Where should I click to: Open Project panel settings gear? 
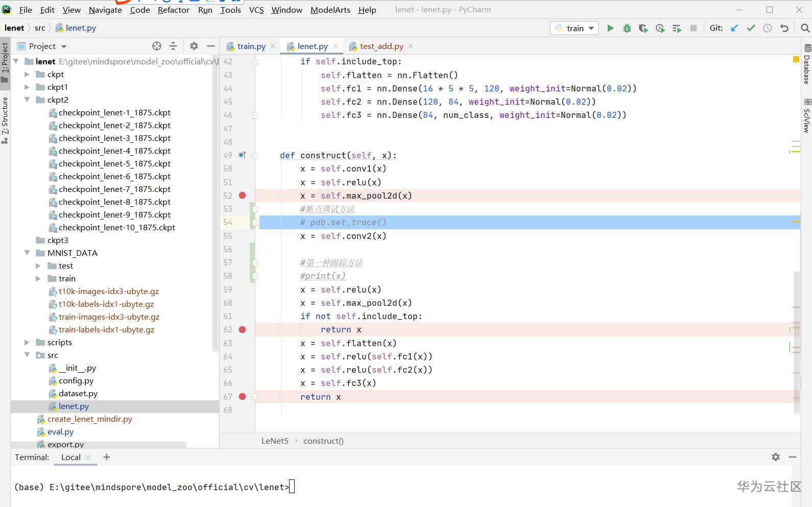194,46
